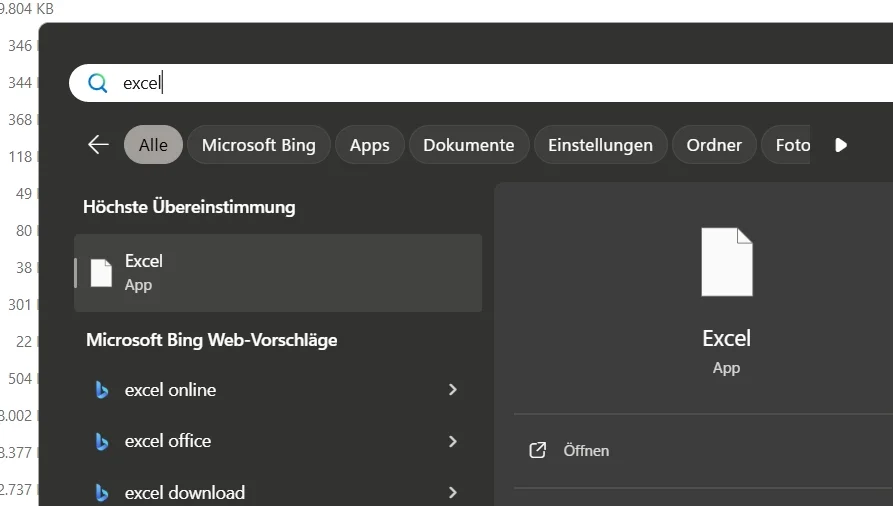This screenshot has height=506, width=893.
Task: Click the Bing icon next to 'excel office'
Action: coord(101,441)
